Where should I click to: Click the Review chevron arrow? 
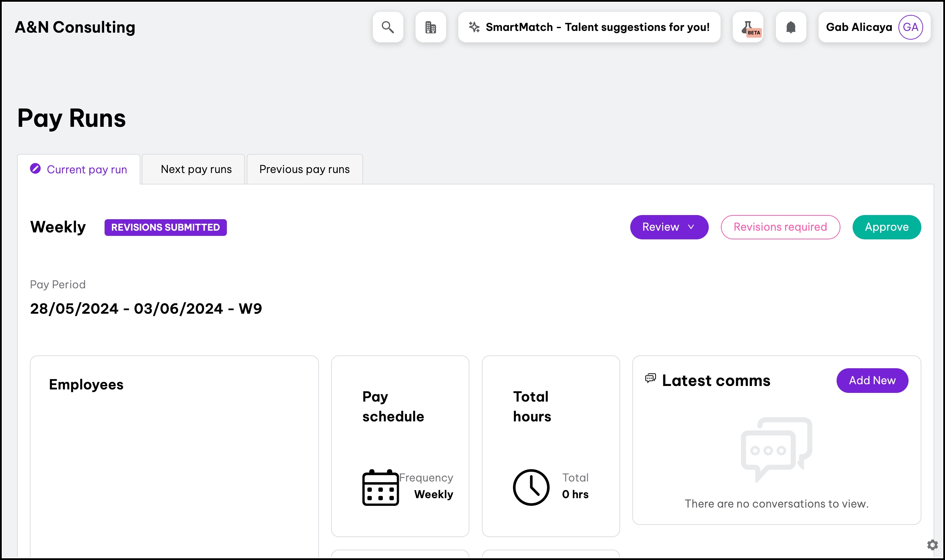pos(691,227)
